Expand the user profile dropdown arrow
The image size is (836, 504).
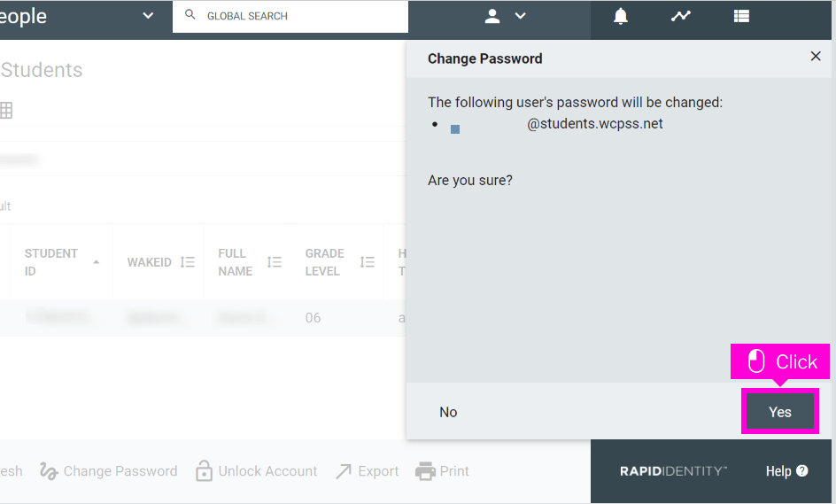click(521, 16)
